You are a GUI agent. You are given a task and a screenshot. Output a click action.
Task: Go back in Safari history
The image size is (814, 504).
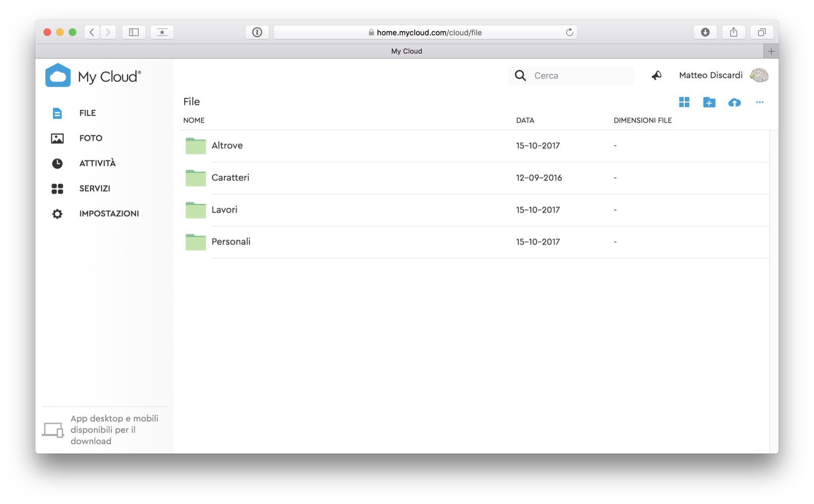click(x=92, y=32)
